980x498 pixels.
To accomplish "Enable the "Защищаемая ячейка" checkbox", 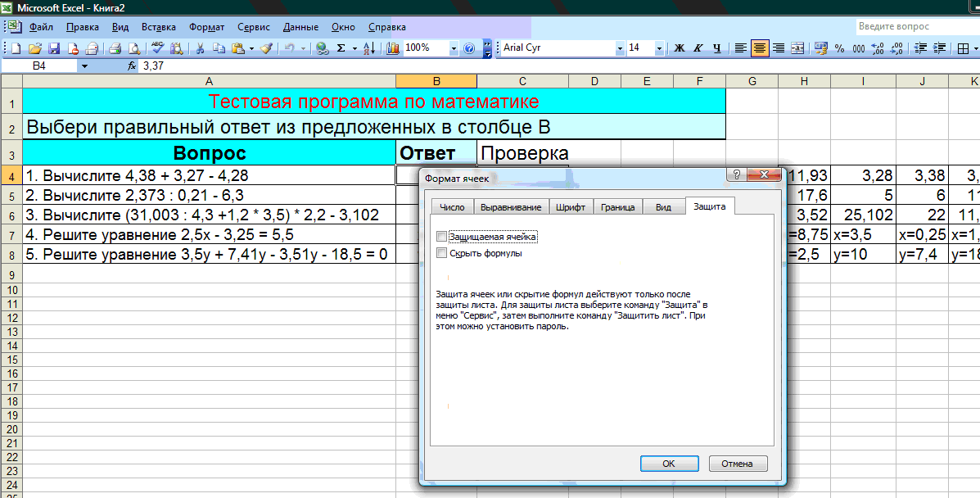I will [x=442, y=237].
